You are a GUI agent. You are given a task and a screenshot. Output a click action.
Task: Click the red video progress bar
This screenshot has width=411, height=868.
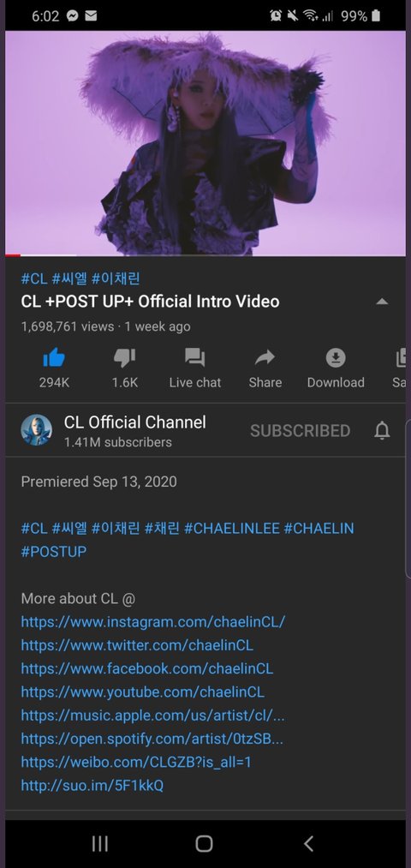pos(13,255)
